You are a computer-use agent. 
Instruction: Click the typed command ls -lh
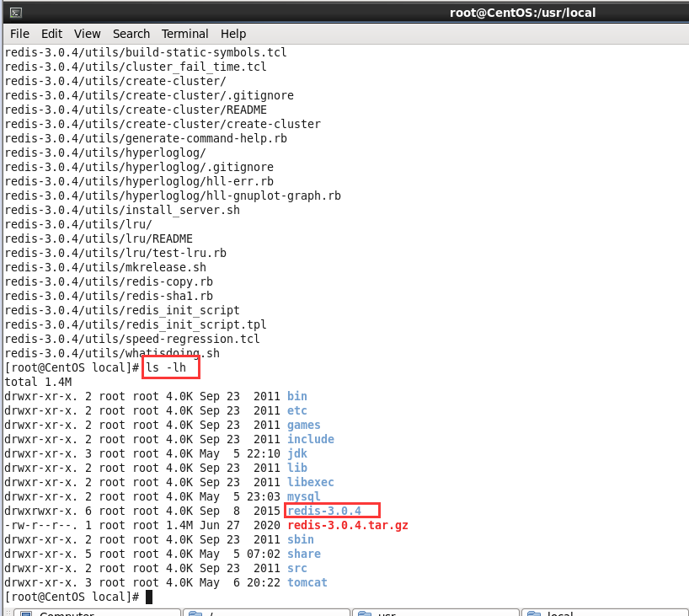click(x=166, y=367)
